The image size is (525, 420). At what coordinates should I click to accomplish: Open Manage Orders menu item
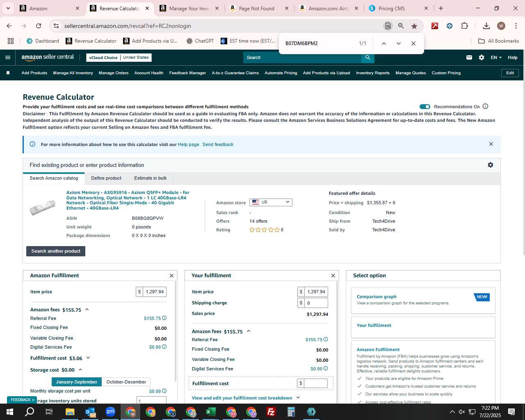point(114,73)
